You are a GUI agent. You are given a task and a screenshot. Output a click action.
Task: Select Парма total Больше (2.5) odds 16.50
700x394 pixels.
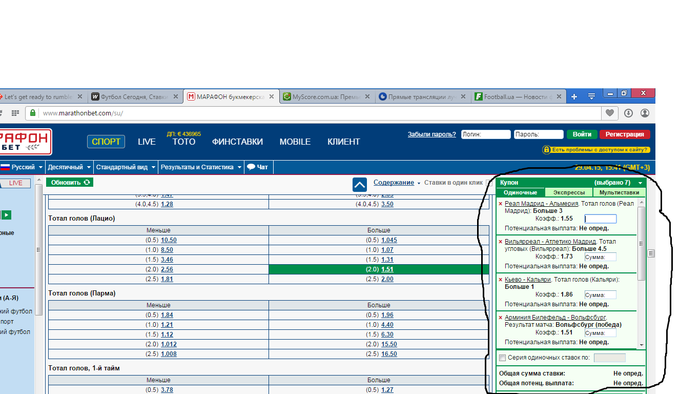[389, 354]
